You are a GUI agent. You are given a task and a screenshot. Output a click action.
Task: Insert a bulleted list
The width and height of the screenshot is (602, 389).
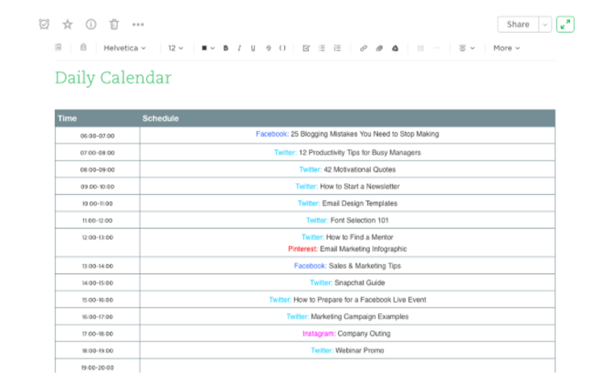click(322, 48)
